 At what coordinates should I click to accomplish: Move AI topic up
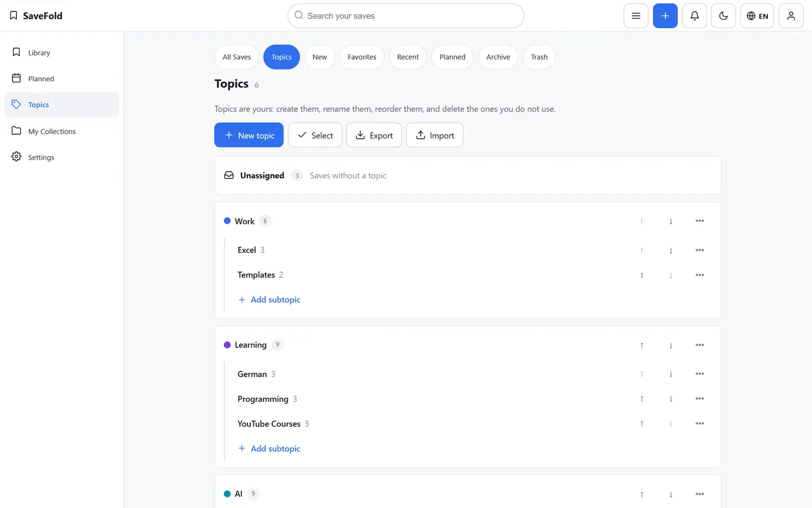click(642, 494)
